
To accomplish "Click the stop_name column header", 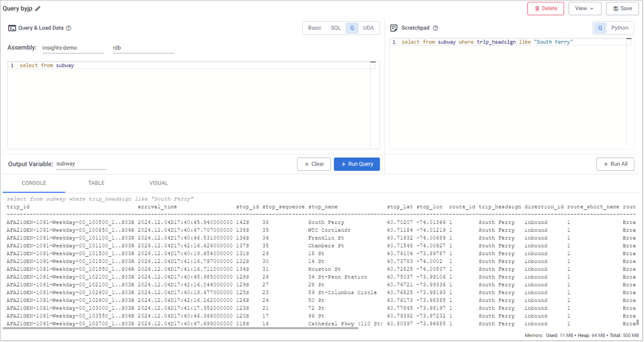I will 323,207.
